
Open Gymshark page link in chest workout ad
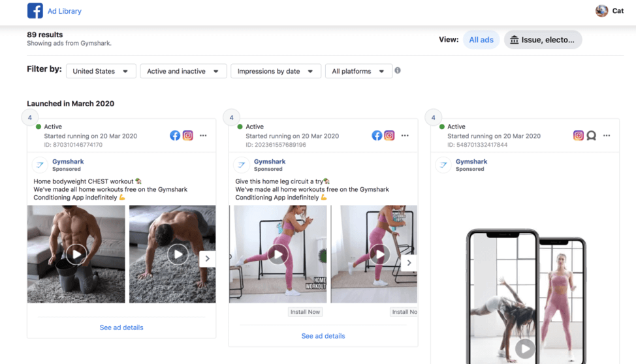tap(68, 161)
